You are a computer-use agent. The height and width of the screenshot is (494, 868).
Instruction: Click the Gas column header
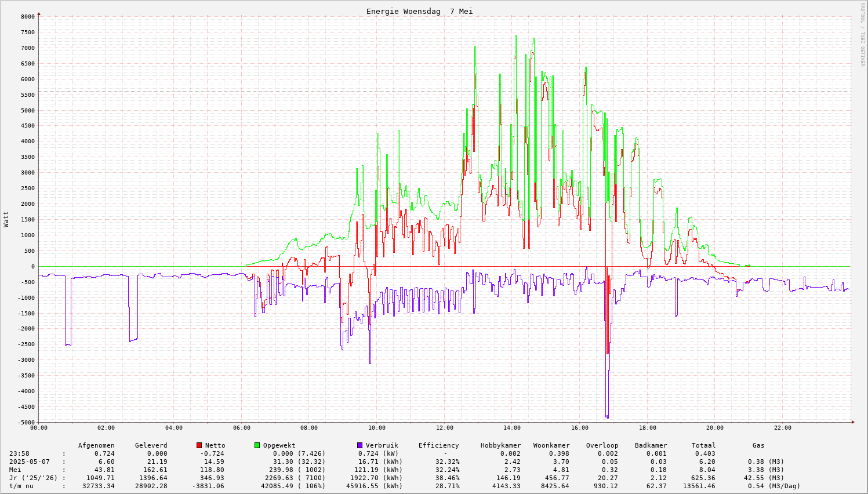(x=758, y=445)
